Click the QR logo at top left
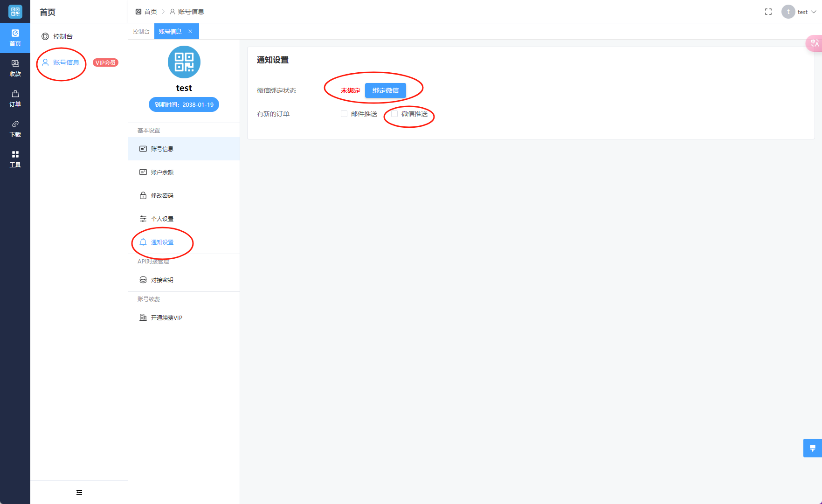Viewport: 822px width, 504px height. 15,12
